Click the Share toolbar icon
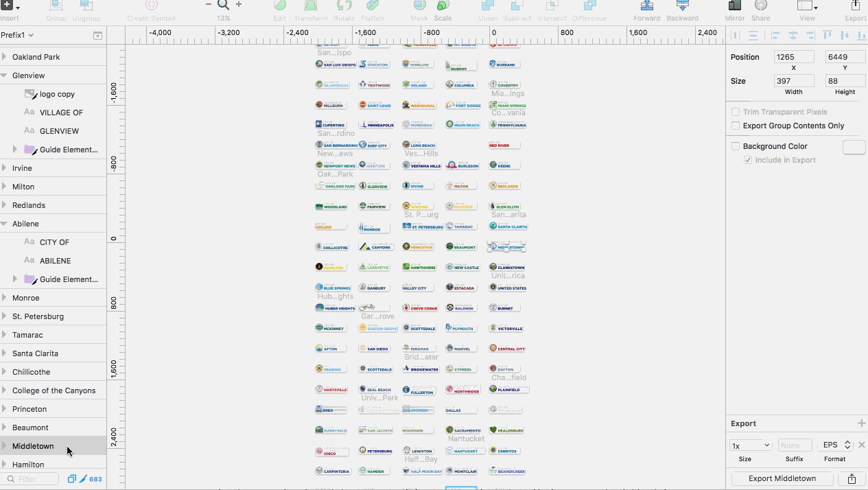Viewport: 868px width, 490px height. click(760, 5)
